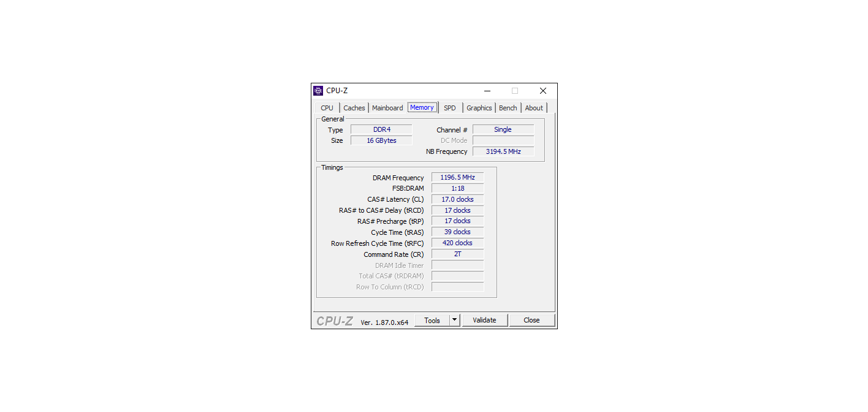Click the empty Row To Column field
The height and width of the screenshot is (412, 868).
pyautogui.click(x=458, y=287)
